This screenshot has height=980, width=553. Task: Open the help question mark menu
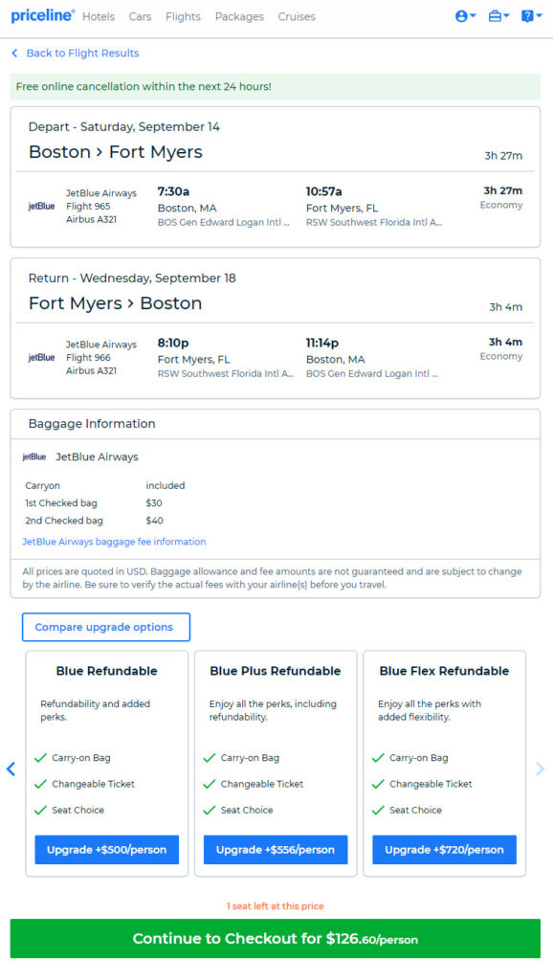tap(531, 17)
